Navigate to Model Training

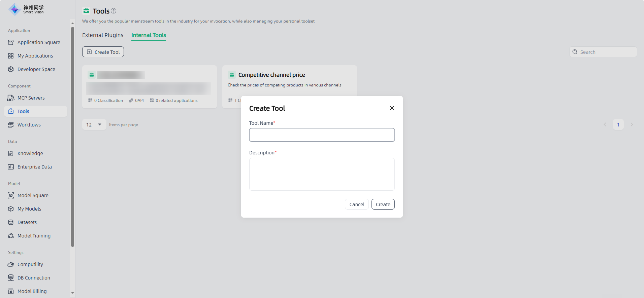pos(34,236)
